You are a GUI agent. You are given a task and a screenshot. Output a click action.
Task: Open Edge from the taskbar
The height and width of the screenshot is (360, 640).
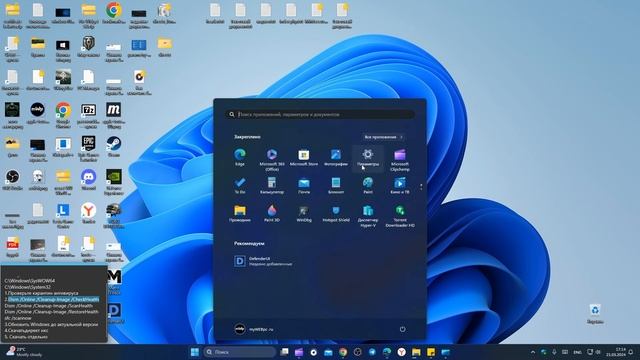[387, 352]
